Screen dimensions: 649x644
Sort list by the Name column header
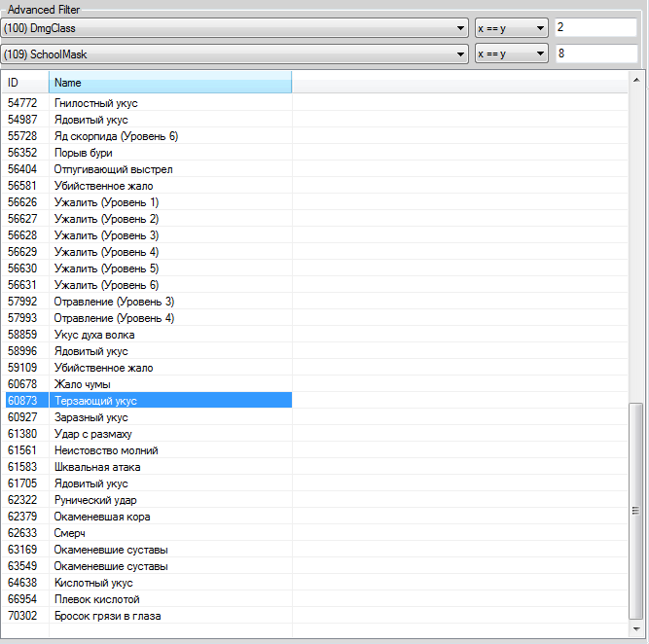click(170, 83)
